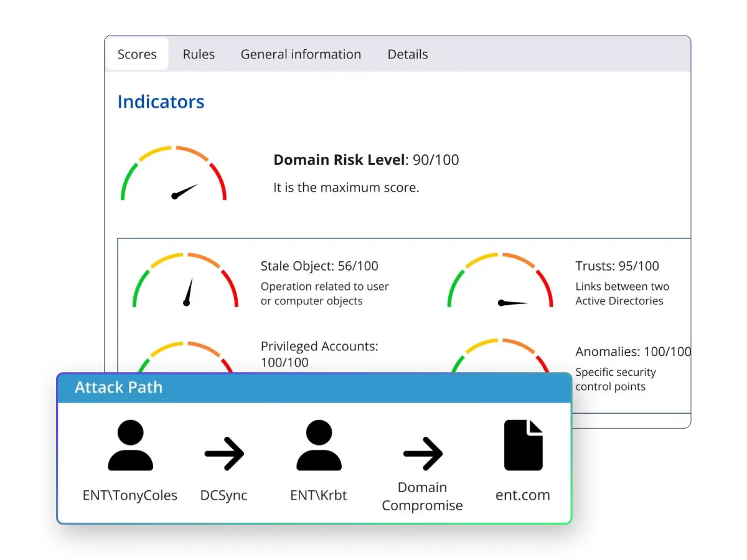Click the DCSync label
This screenshot has height=560, width=747.
[x=223, y=496]
